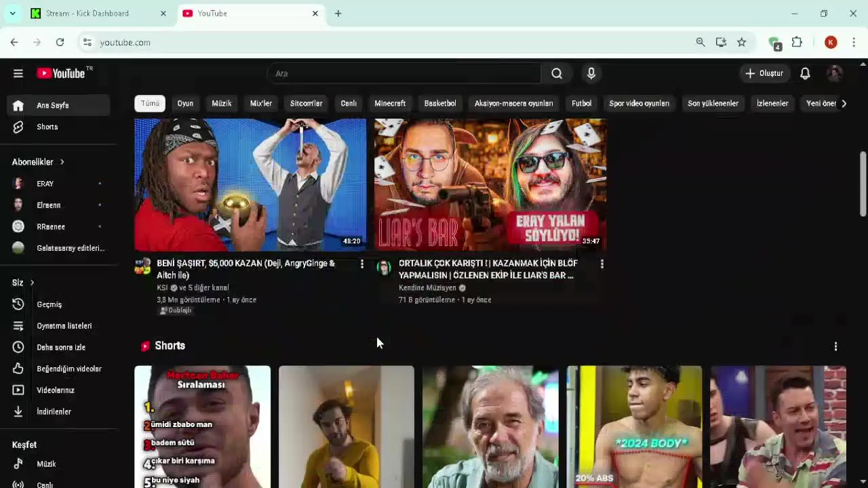Reload the page
This screenshot has height=488, width=868.
tap(60, 42)
